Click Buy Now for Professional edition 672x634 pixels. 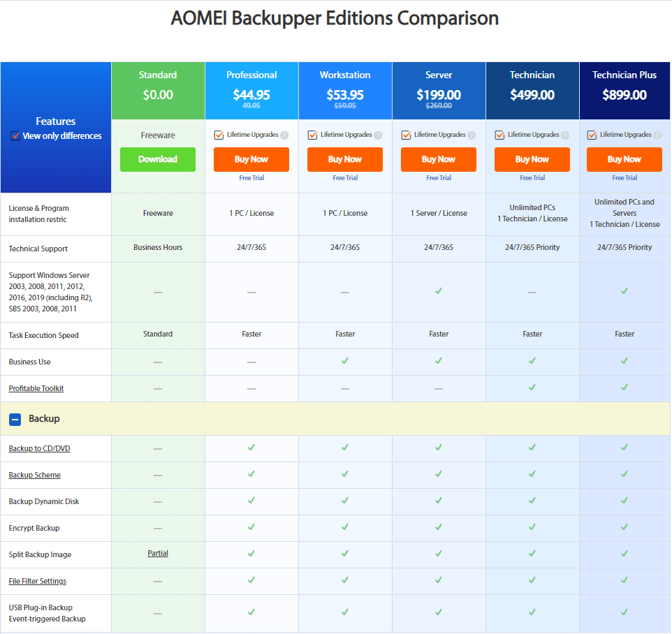[x=251, y=159]
